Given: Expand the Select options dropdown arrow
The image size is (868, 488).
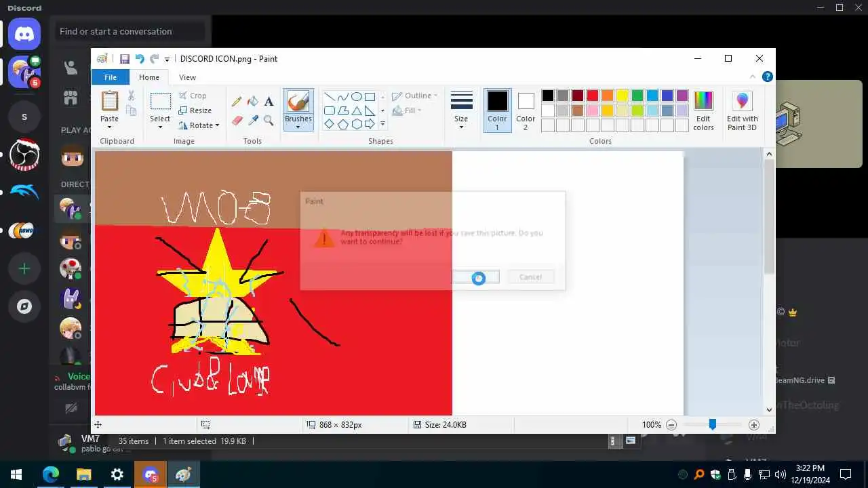Looking at the screenshot, I should (160, 127).
